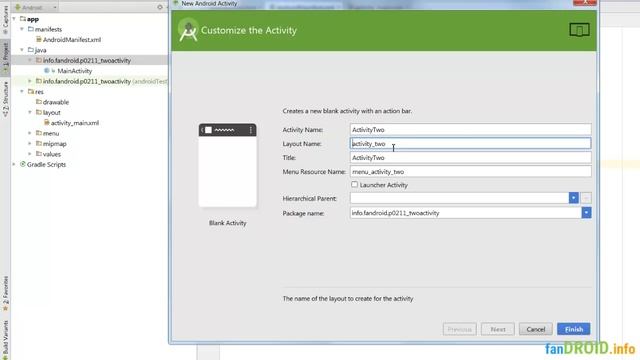Open the Android project view dropdown
This screenshot has height=360, width=640.
pos(36,7)
